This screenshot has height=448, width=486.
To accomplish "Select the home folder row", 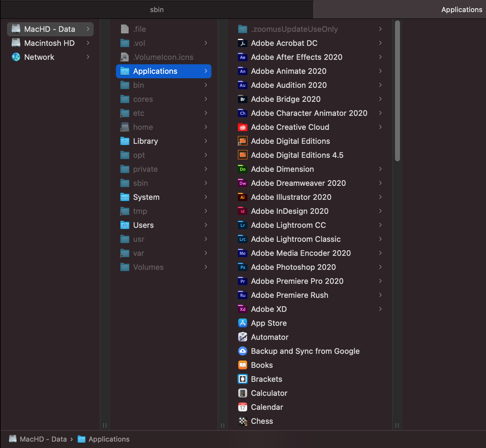I will click(164, 127).
